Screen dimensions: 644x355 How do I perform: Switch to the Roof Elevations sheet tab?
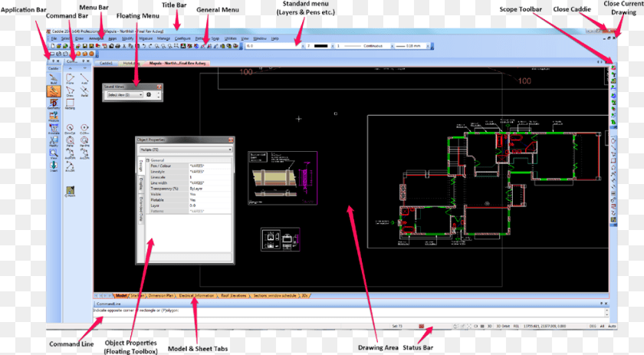[234, 295]
